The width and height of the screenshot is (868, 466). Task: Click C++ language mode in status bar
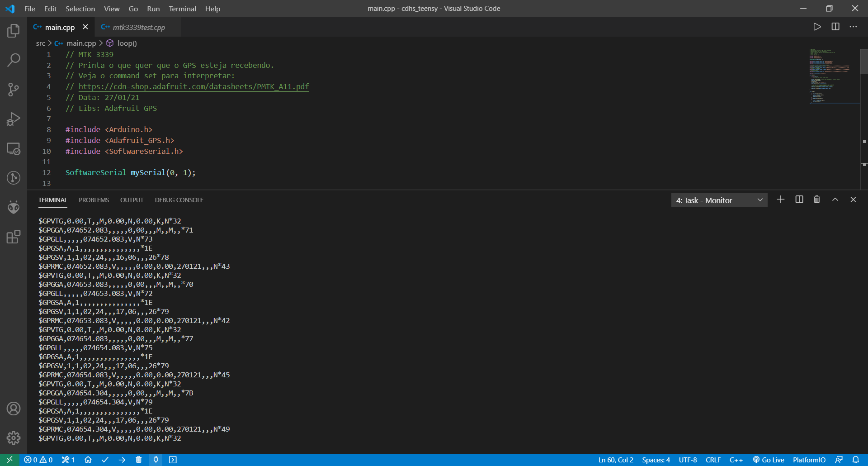click(x=736, y=460)
